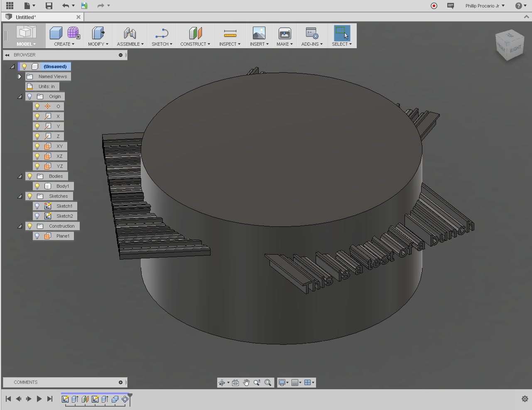
Task: Select the Create dropdown's extrude icon area
Action: [56, 33]
